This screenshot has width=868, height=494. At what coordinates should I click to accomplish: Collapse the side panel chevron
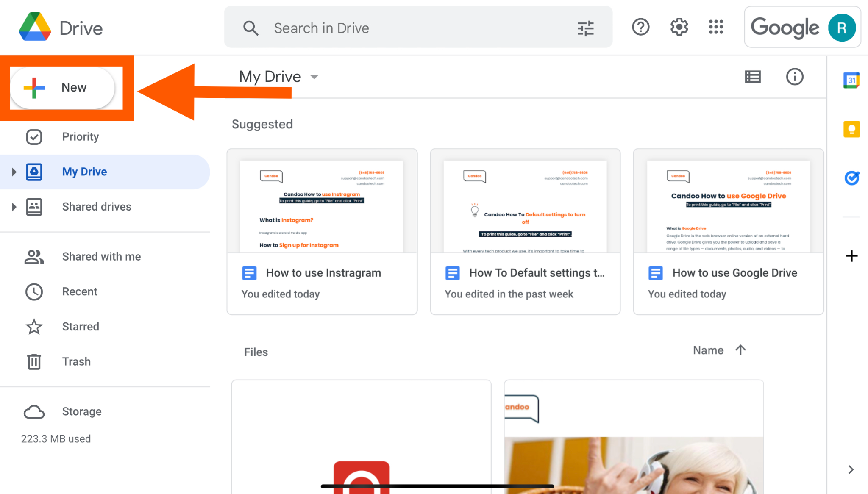click(x=851, y=469)
